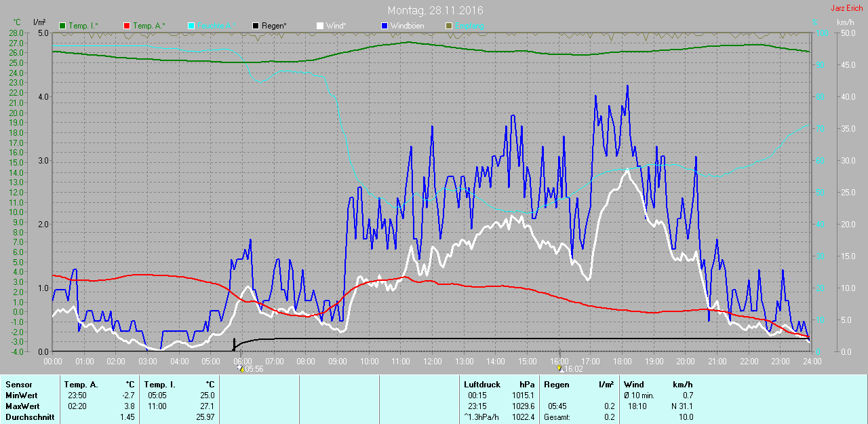Click the sunrise marker icon at 05:56
The height and width of the screenshot is (424, 868).
[x=241, y=368]
